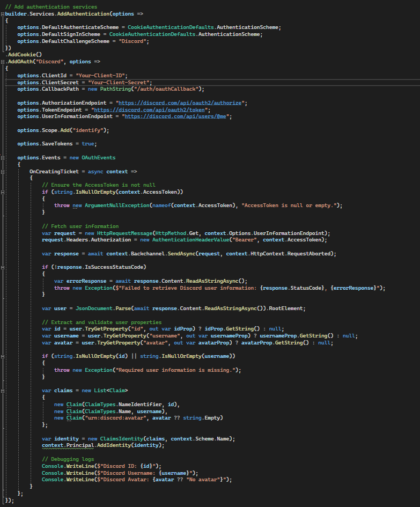
Task: Click the ArgumentNullException type
Action: coord(117,205)
